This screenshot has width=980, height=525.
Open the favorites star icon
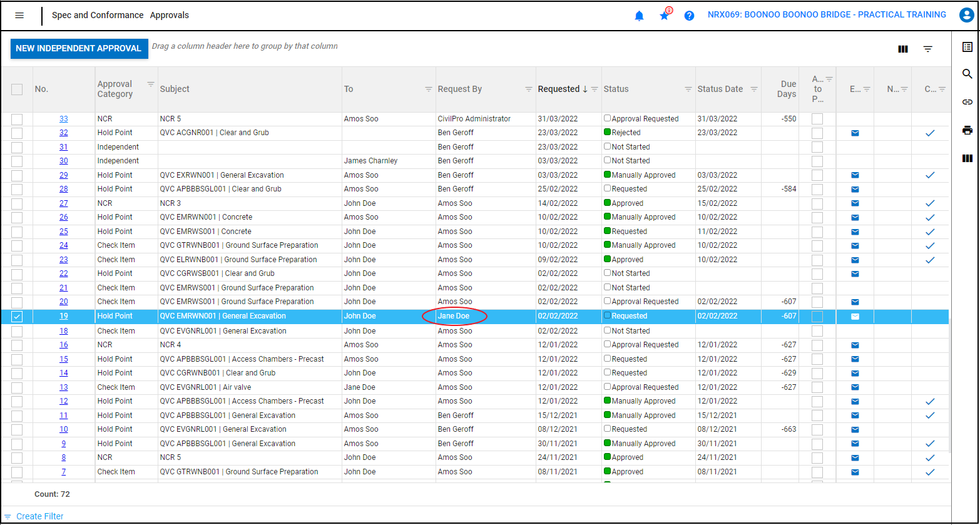[x=664, y=16]
